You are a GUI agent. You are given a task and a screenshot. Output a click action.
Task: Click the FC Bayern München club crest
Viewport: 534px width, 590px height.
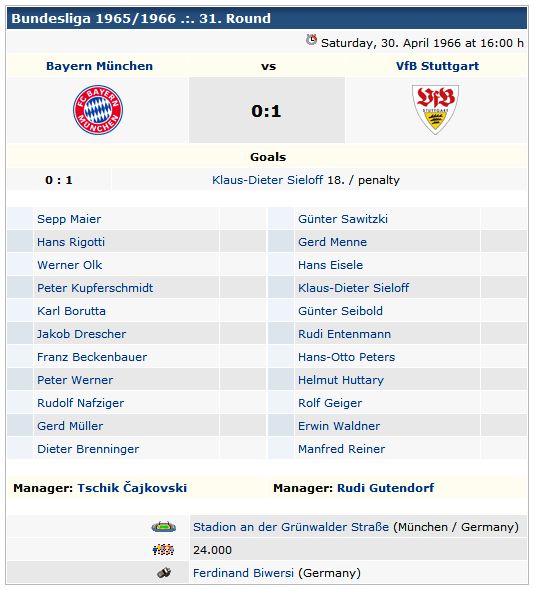98,110
